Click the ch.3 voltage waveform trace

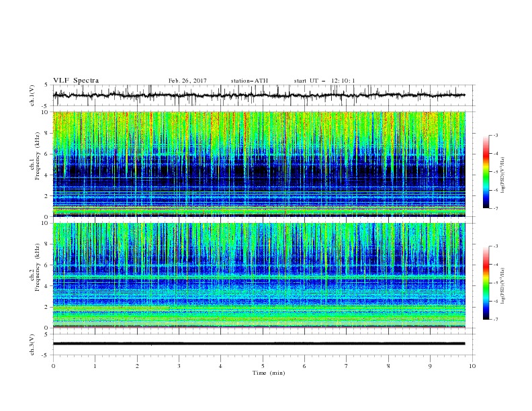click(259, 344)
